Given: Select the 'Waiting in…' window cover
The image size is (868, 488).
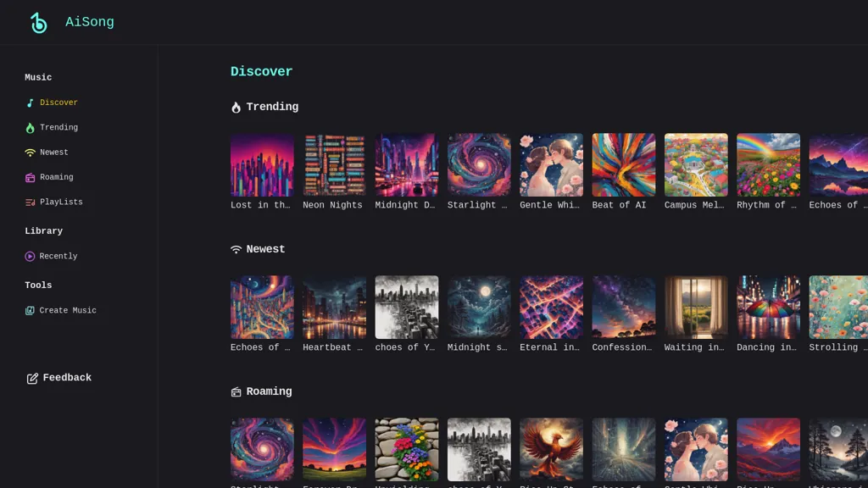Looking at the screenshot, I should 696,307.
